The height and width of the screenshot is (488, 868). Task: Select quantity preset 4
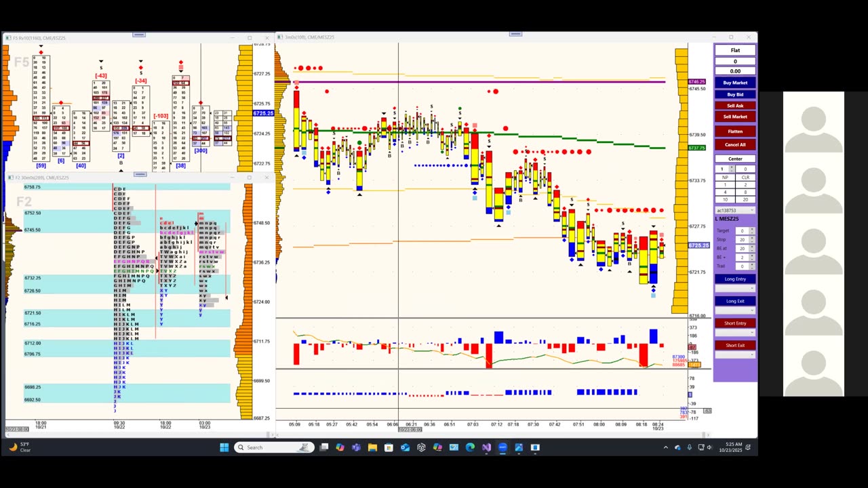[x=725, y=192]
